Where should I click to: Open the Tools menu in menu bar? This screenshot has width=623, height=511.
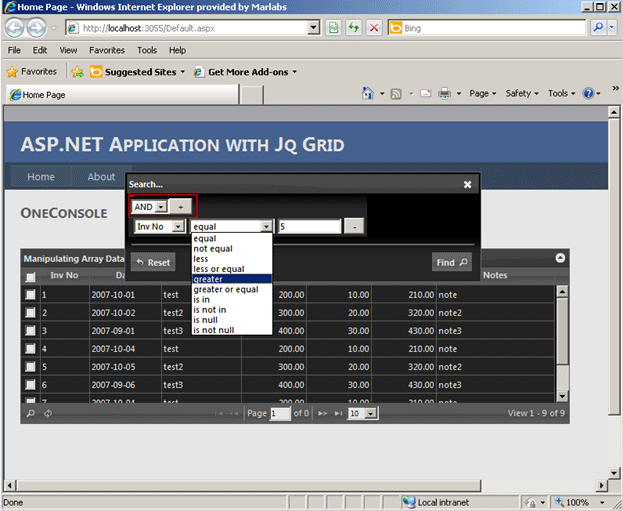(x=147, y=50)
